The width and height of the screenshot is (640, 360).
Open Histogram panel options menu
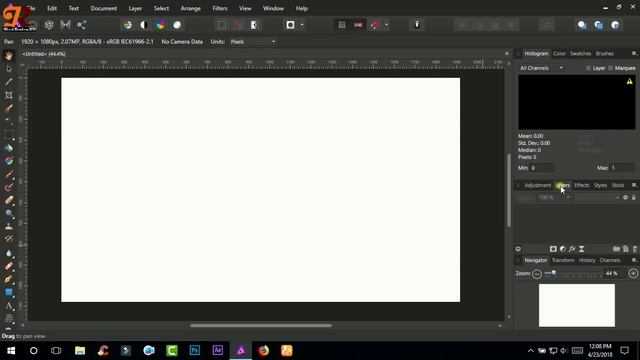point(634,53)
